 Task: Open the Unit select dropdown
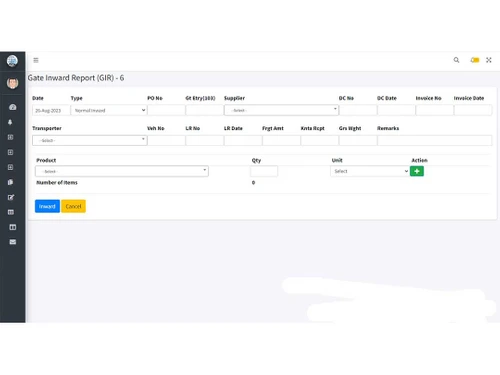pos(370,171)
